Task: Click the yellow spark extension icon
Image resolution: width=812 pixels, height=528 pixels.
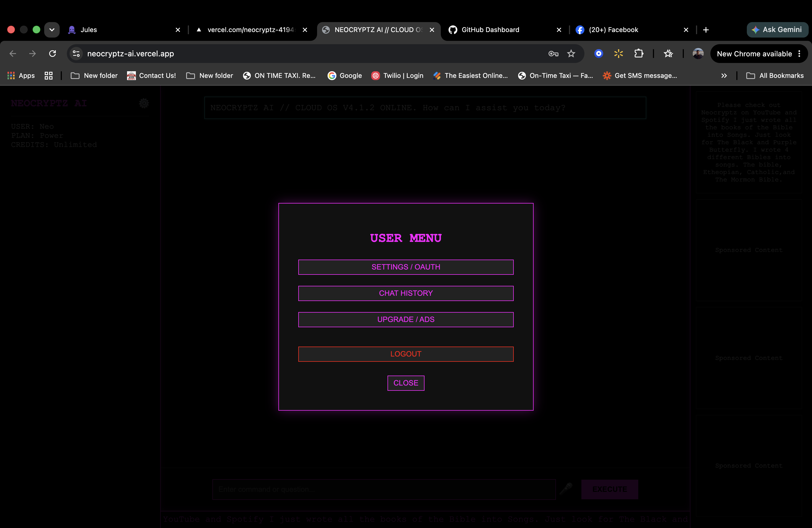Action: [x=619, y=54]
